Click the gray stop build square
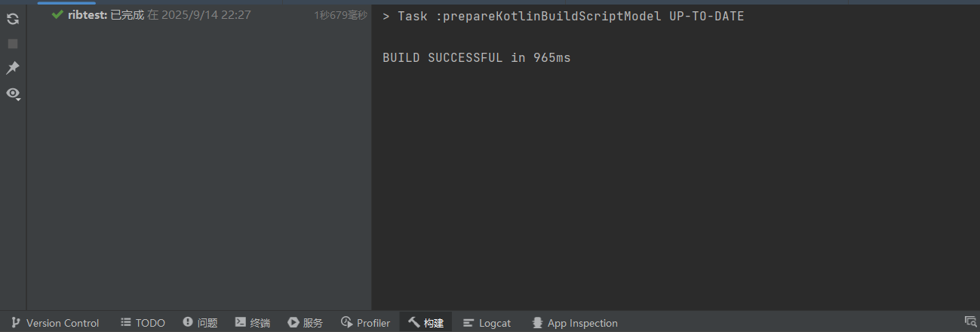Image resolution: width=980 pixels, height=332 pixels. (x=13, y=44)
